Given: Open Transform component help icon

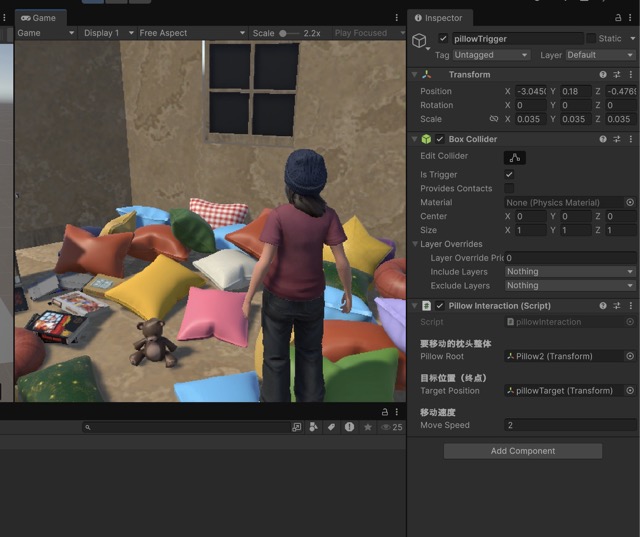Looking at the screenshot, I should click(603, 74).
